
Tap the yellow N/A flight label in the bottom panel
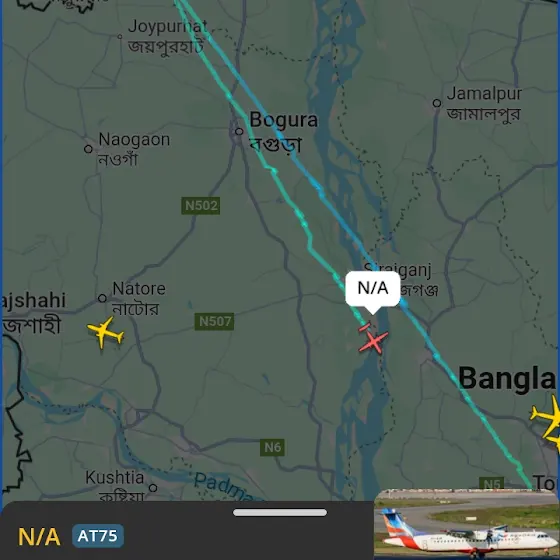39,537
